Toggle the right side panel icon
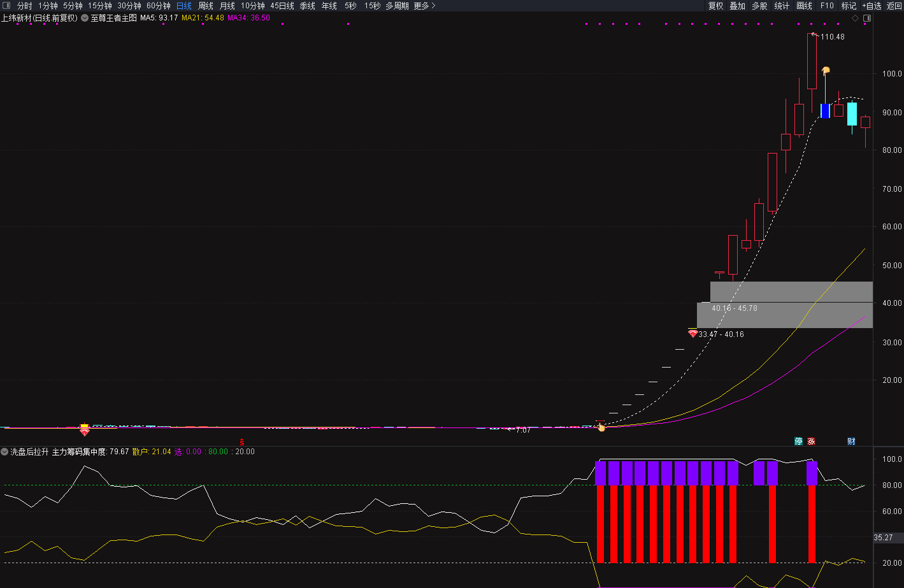This screenshot has height=588, width=904. [x=866, y=18]
